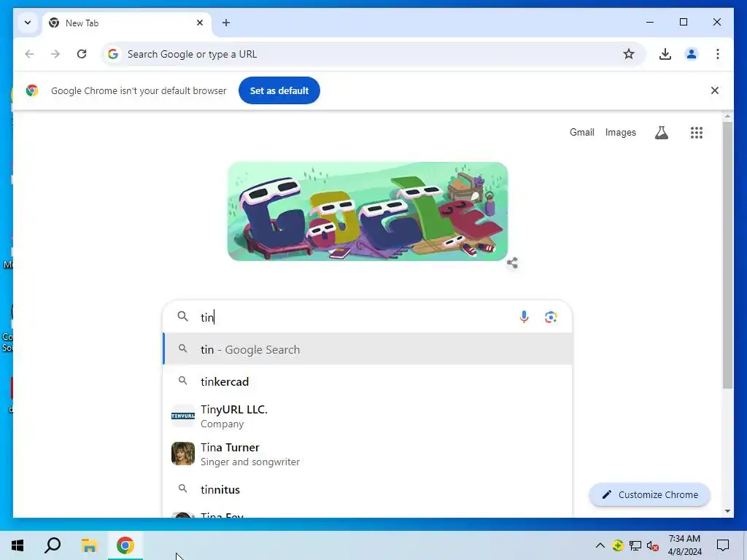Screen dimensions: 747x560
Task: Click the Google Doodle eclipse image
Action: click(368, 211)
